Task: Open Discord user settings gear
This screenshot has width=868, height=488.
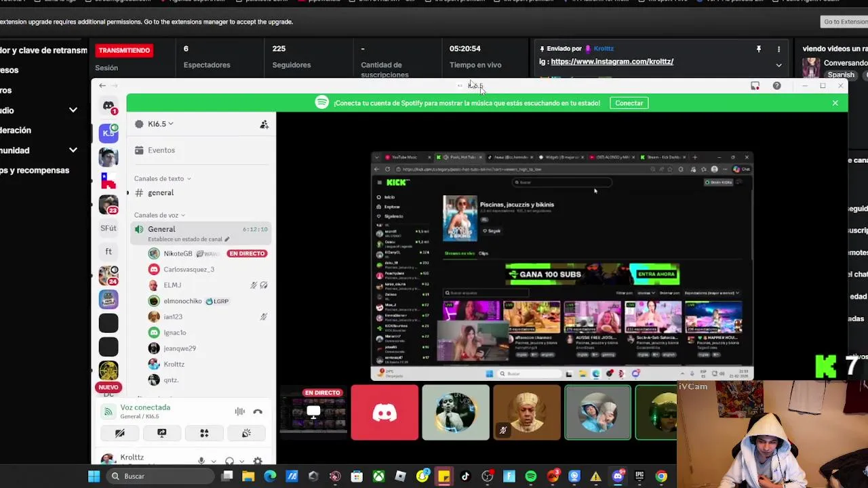Action: click(258, 461)
